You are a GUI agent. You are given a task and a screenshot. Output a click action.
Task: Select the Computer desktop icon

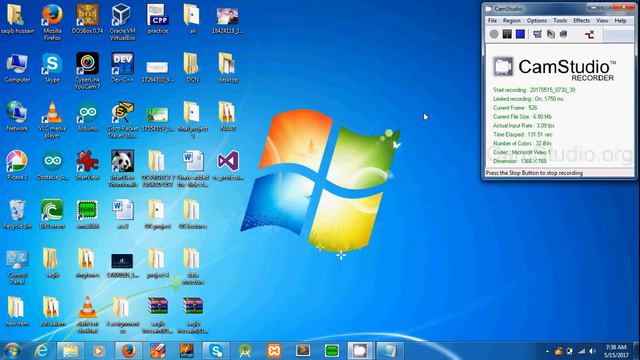coord(17,68)
